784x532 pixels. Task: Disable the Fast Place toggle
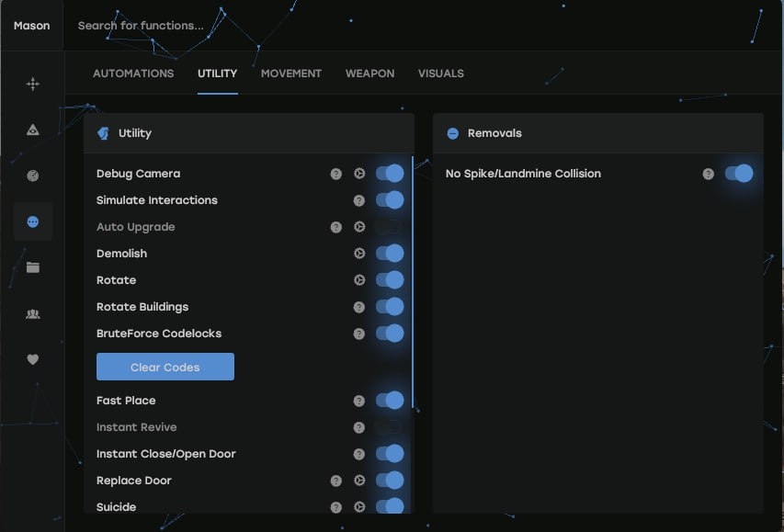tap(390, 401)
